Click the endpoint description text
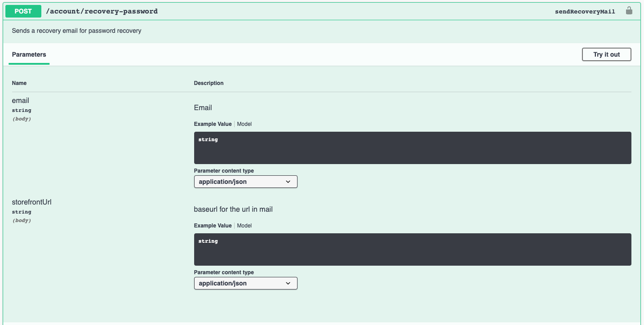The width and height of the screenshot is (644, 325). (x=77, y=31)
